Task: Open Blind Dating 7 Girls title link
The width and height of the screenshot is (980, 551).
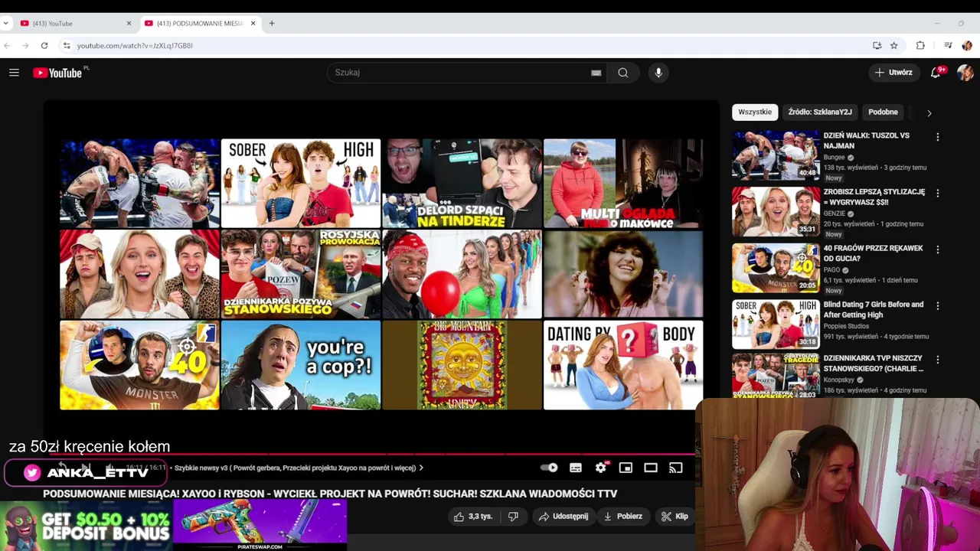Action: click(874, 310)
